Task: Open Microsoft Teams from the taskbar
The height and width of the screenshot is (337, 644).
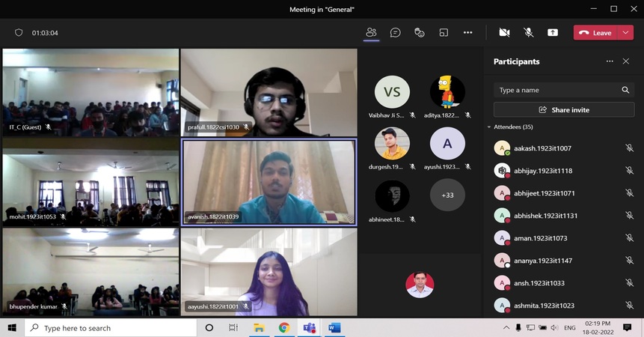Action: [x=309, y=328]
